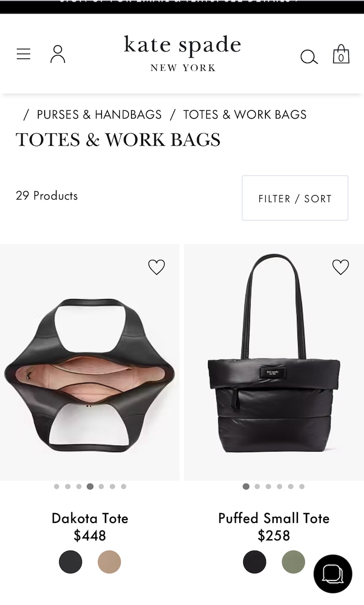Select first Dakota Tote carousel dot
Image resolution: width=364 pixels, height=605 pixels.
(57, 487)
